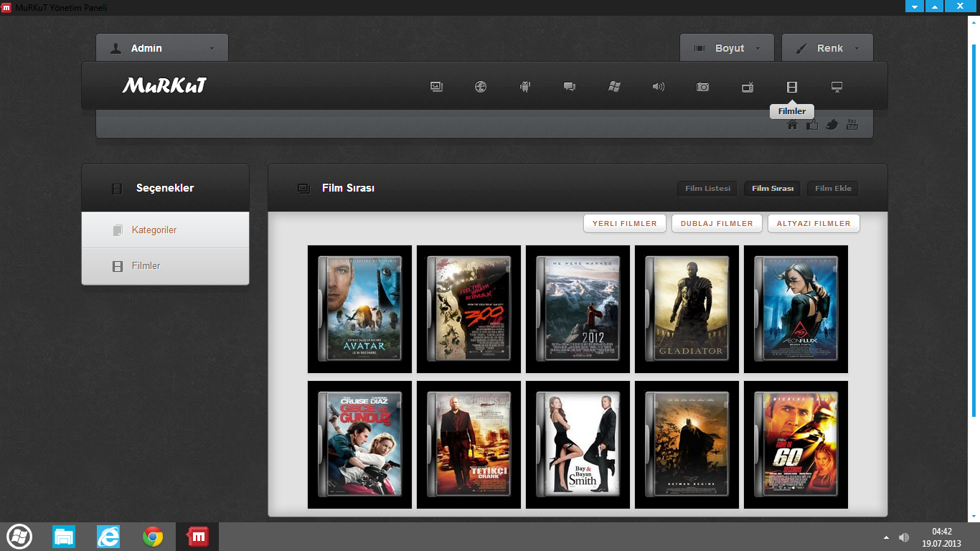The height and width of the screenshot is (551, 980).
Task: Click the MuRKuT logo
Action: 164,86
